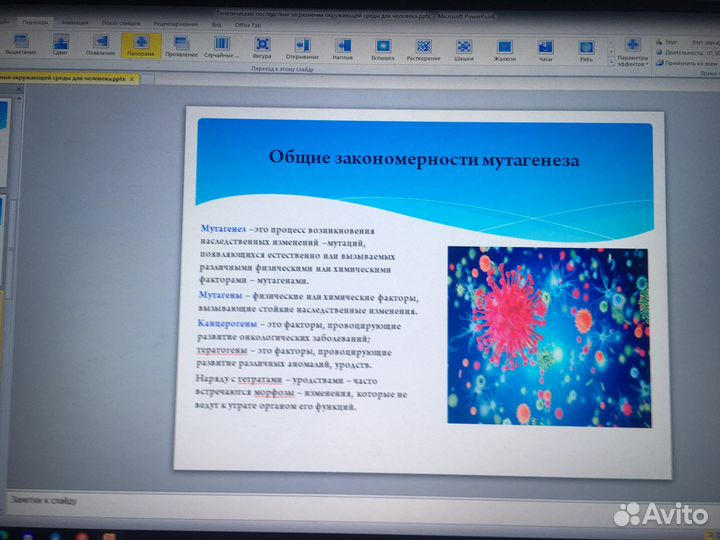Apply the Появление transition
Screen dimensions: 720x540
(x=101, y=45)
